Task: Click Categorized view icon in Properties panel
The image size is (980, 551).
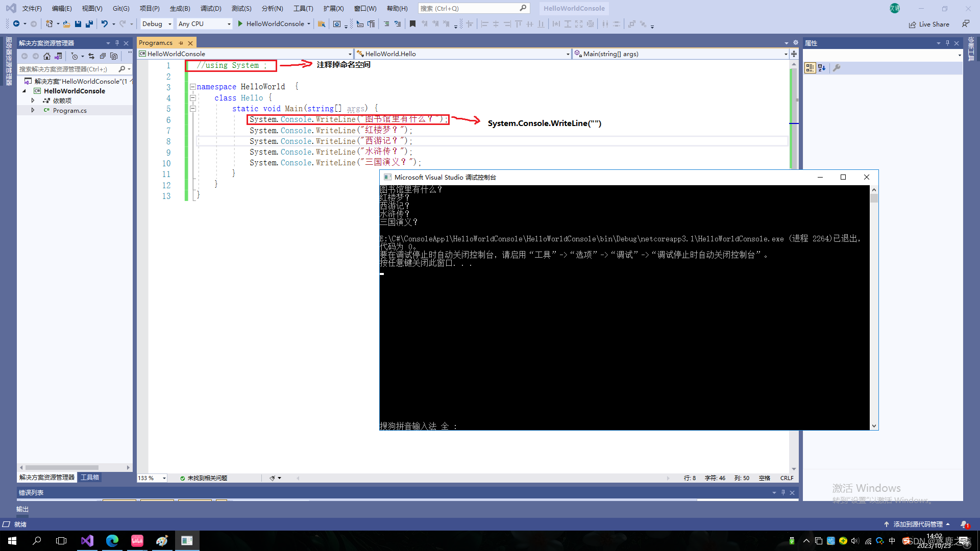Action: coord(810,68)
